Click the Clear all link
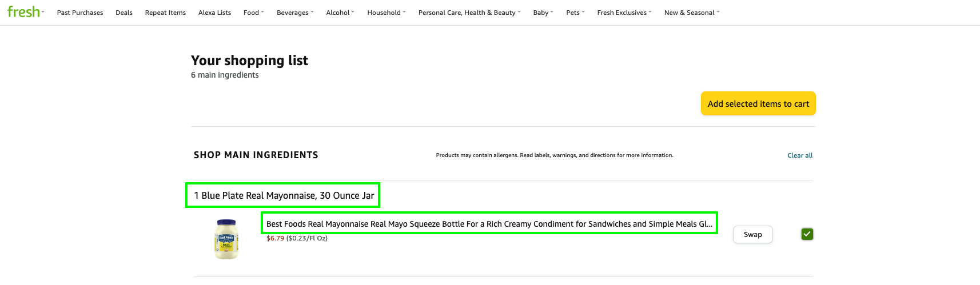This screenshot has width=980, height=285. point(800,155)
